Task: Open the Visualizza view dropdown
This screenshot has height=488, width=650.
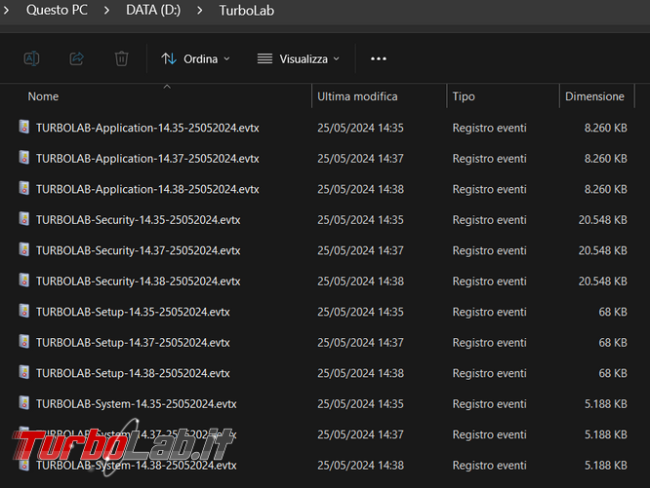Action: point(298,59)
